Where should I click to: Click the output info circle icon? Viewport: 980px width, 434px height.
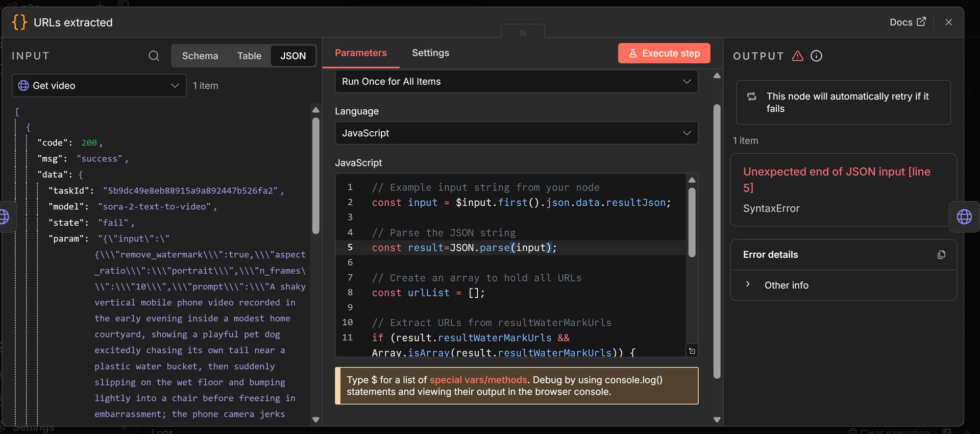point(816,56)
